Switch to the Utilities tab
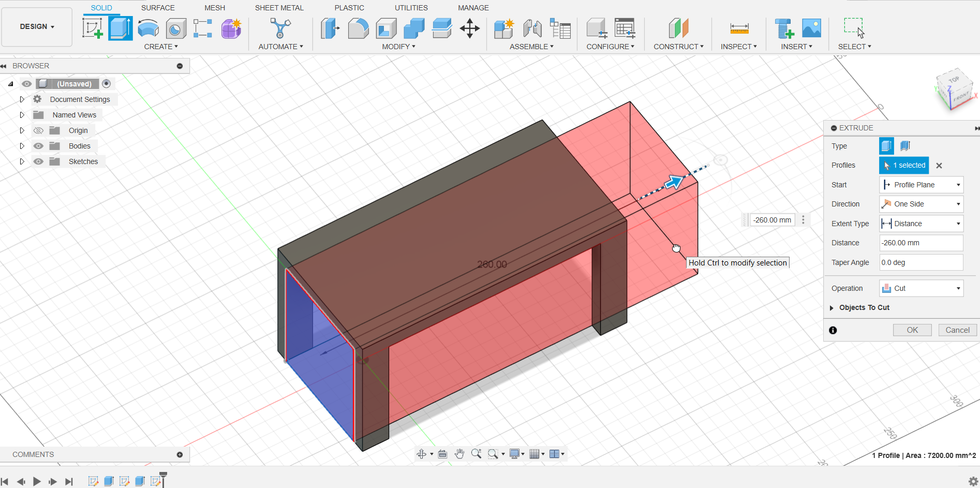Image resolution: width=980 pixels, height=488 pixels. pyautogui.click(x=411, y=8)
